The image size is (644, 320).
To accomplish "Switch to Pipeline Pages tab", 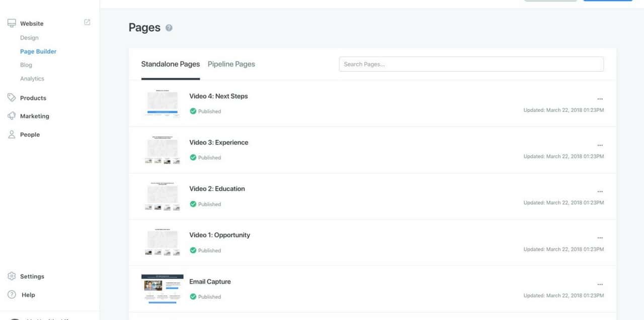I will [231, 64].
